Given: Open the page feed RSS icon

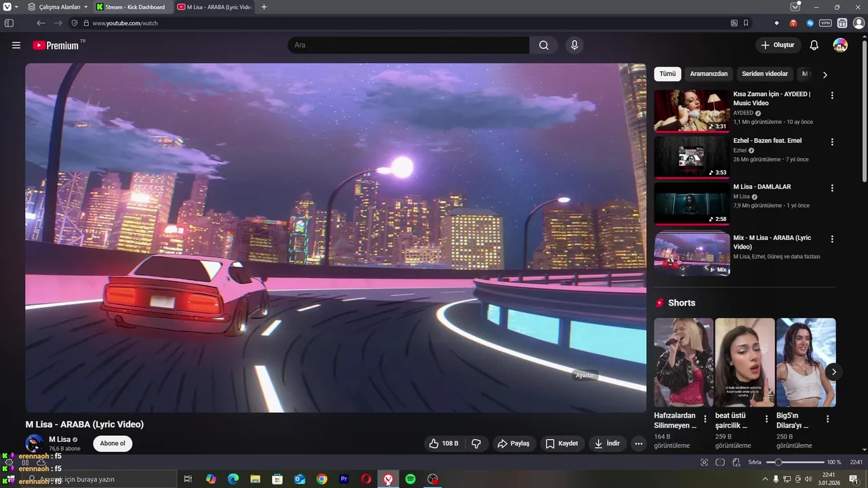Looking at the screenshot, I should [x=734, y=23].
